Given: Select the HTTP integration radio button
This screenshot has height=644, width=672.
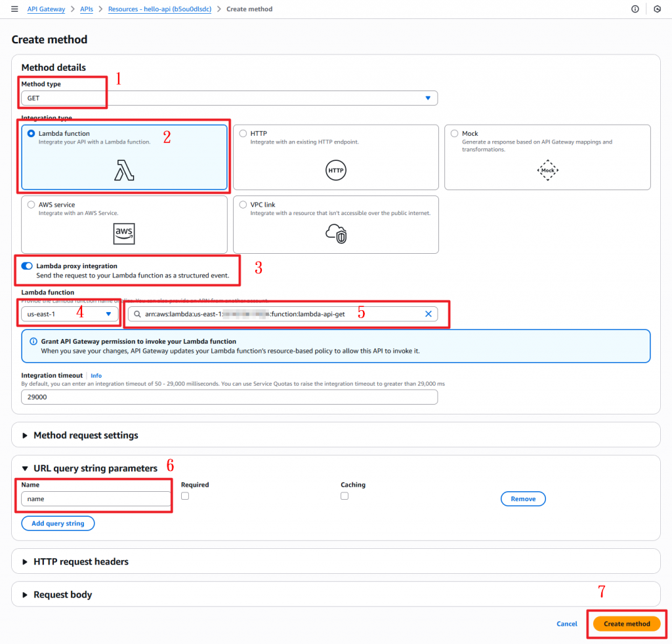Looking at the screenshot, I should (243, 134).
